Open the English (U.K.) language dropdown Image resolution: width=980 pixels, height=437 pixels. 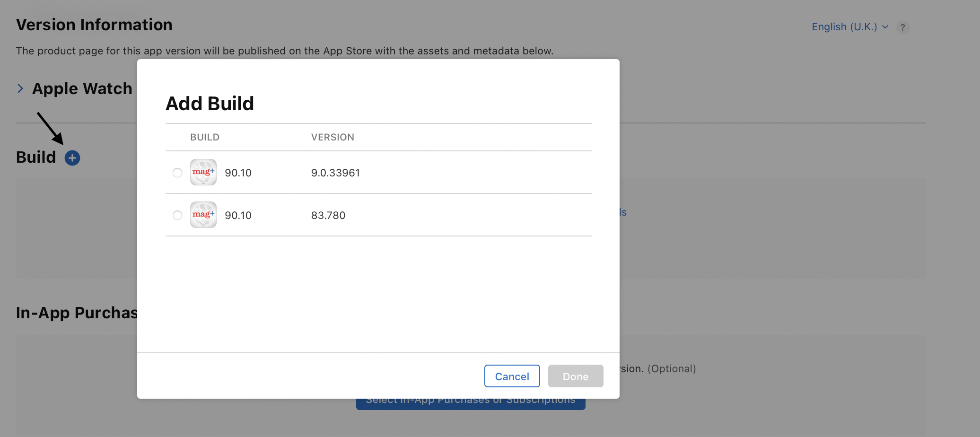coord(850,27)
